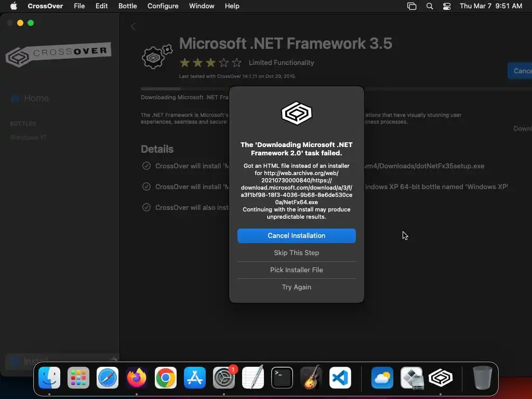The height and width of the screenshot is (399, 532).
Task: Open the File menu
Action: pyautogui.click(x=79, y=6)
